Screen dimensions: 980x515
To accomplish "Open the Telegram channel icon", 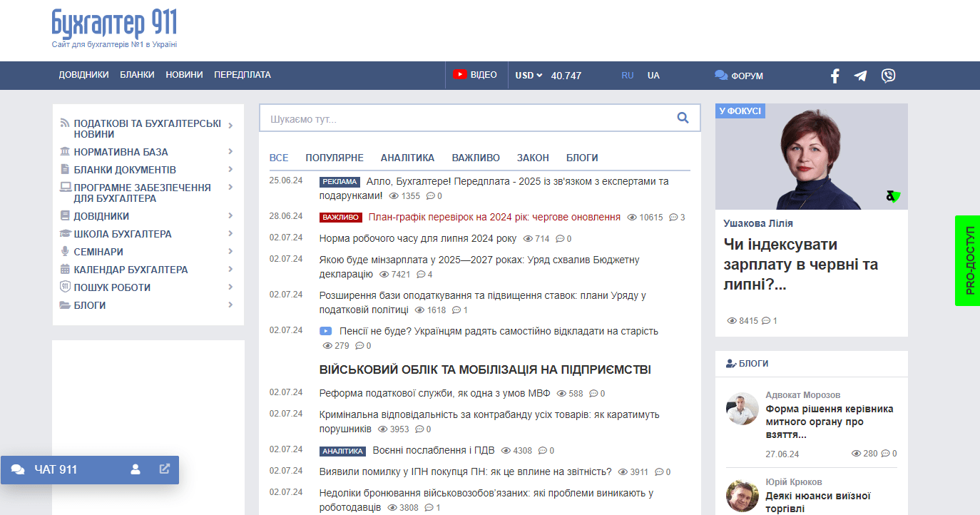I will click(861, 76).
